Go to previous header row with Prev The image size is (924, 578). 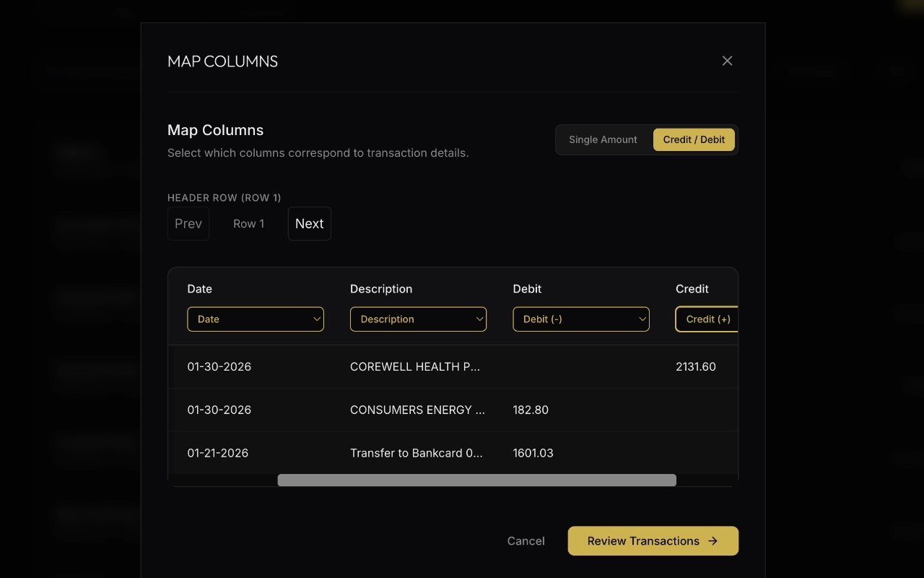tap(188, 224)
